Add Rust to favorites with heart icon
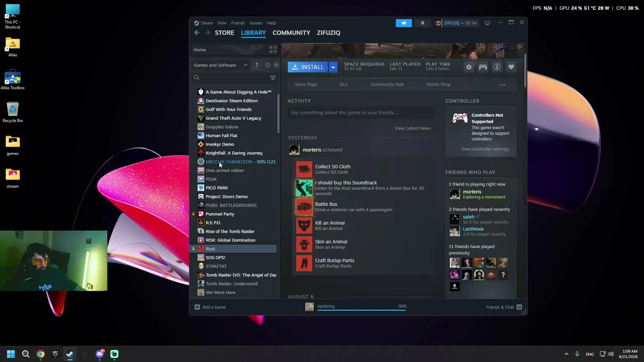 coord(511,67)
